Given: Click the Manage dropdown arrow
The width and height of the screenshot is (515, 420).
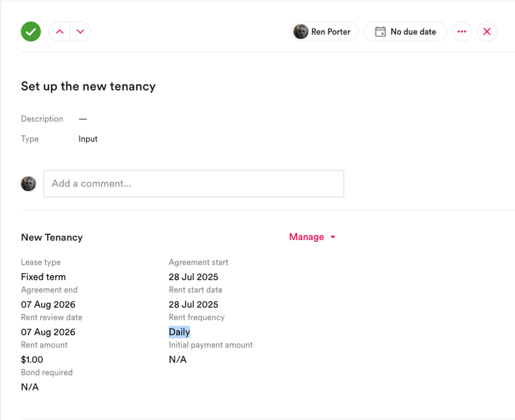Looking at the screenshot, I should pyautogui.click(x=333, y=237).
